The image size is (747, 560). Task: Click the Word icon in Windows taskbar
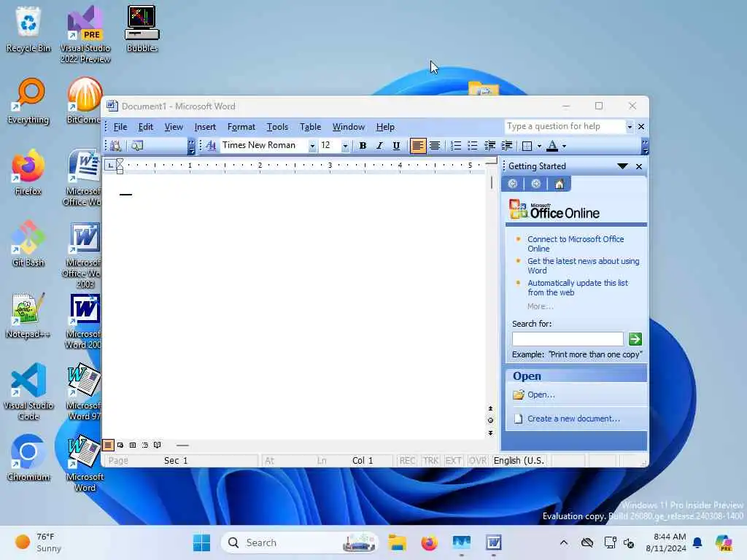click(x=494, y=542)
